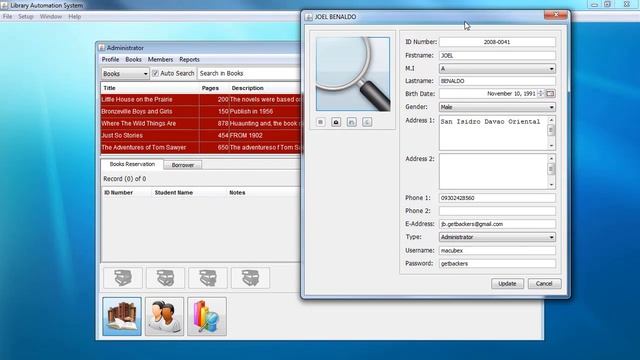Click the Administrator window title icon
This screenshot has width=640, height=360.
pyautogui.click(x=102, y=48)
